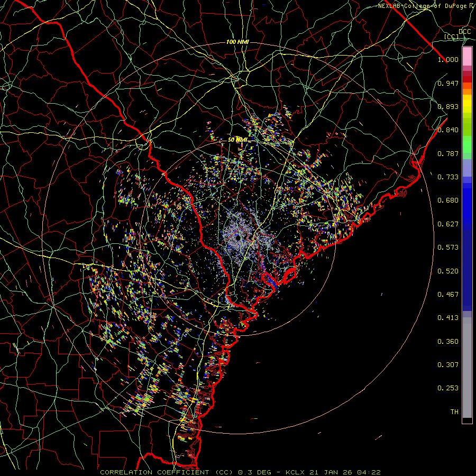
Task: Click the 0.3 DEG elevation text
Action: pyautogui.click(x=255, y=472)
